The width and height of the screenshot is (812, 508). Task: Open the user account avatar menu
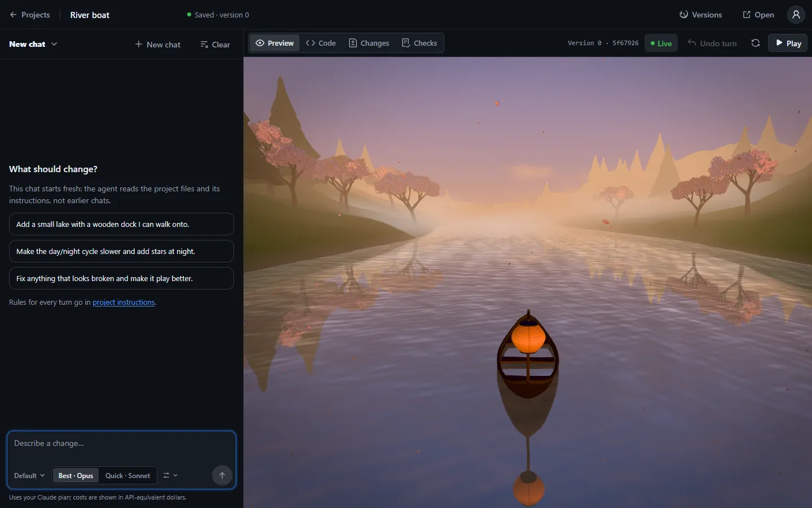coord(796,15)
